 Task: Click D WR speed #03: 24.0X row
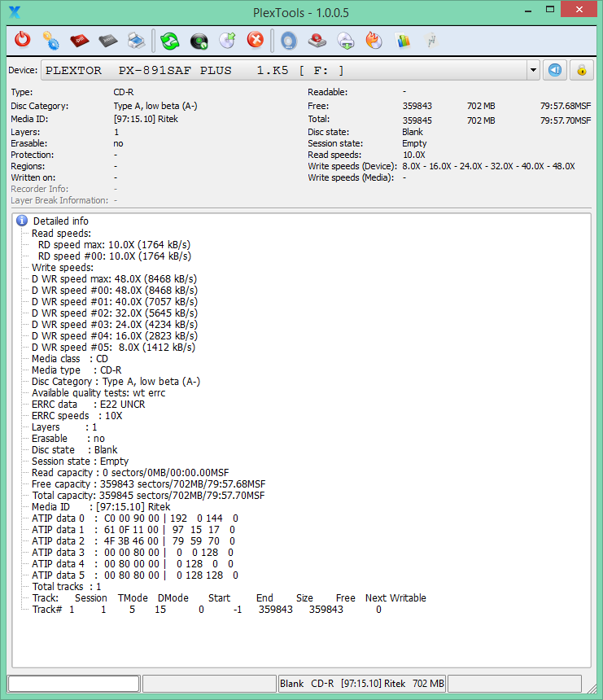point(115,325)
